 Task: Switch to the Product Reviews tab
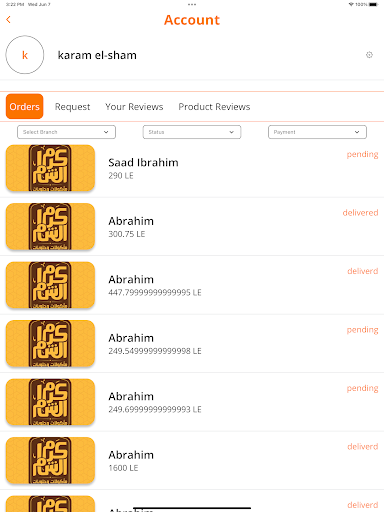(x=214, y=107)
